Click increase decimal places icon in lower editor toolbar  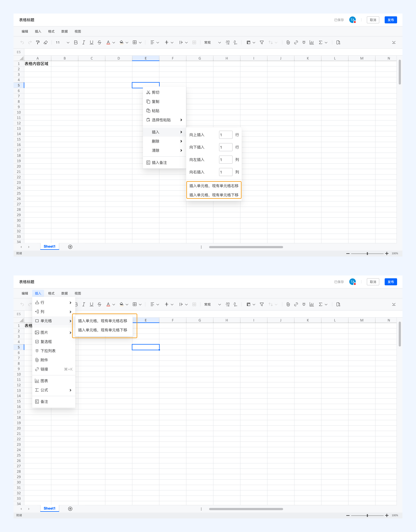point(228,304)
